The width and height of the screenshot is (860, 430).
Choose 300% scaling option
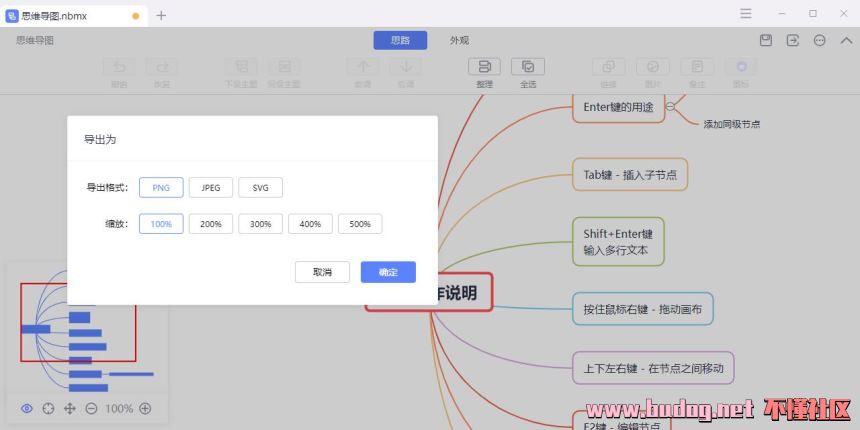tap(261, 224)
